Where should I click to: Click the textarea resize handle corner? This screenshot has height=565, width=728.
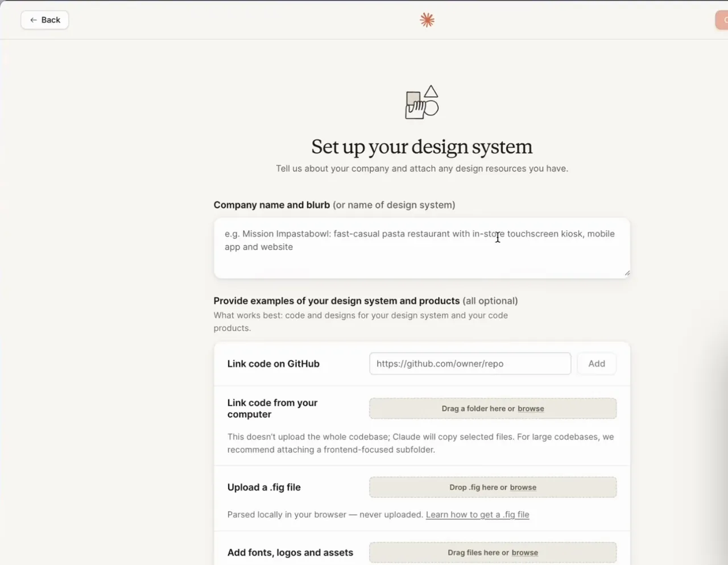[x=627, y=273]
